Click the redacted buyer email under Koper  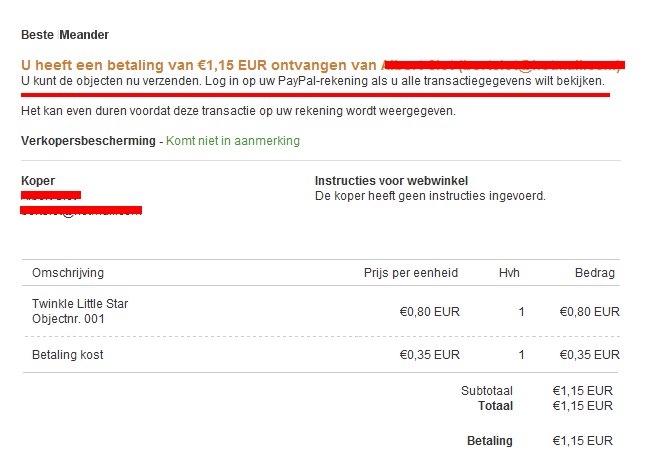pyautogui.click(x=81, y=210)
